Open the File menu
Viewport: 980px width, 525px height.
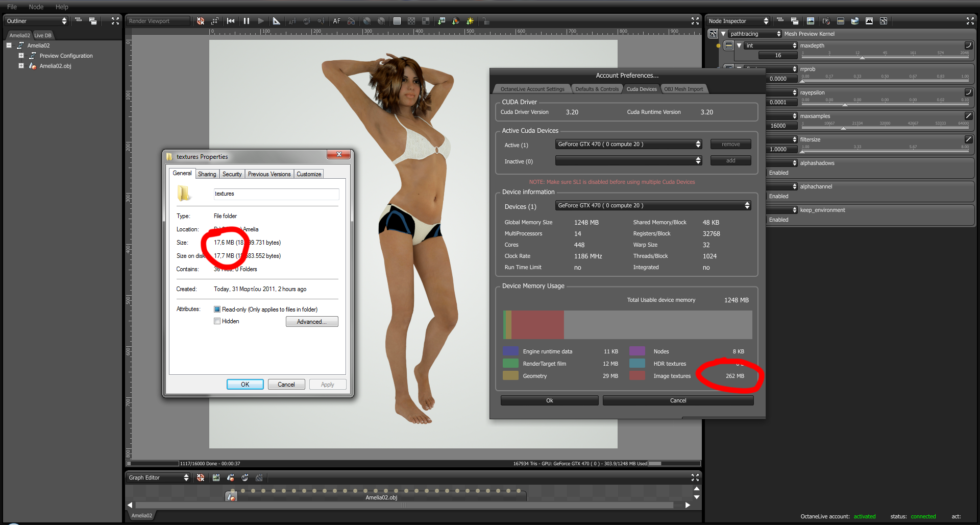coord(12,7)
